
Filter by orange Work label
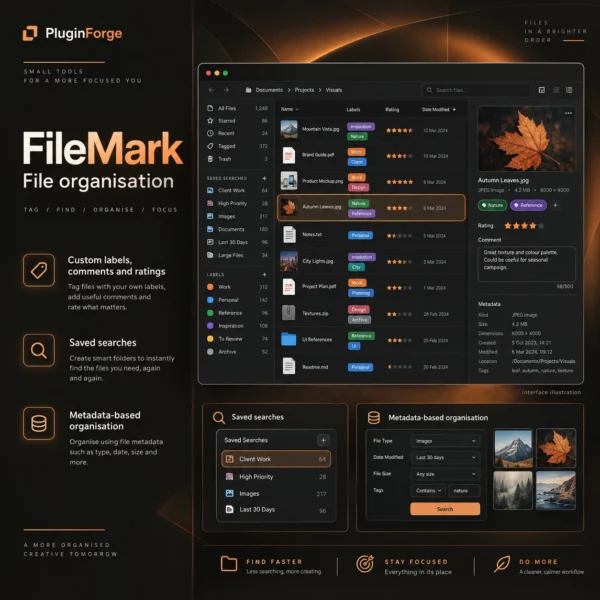[x=237, y=287]
